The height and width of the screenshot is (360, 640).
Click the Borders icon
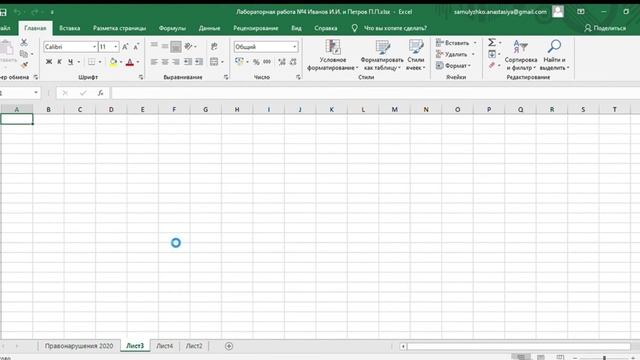tap(92, 62)
